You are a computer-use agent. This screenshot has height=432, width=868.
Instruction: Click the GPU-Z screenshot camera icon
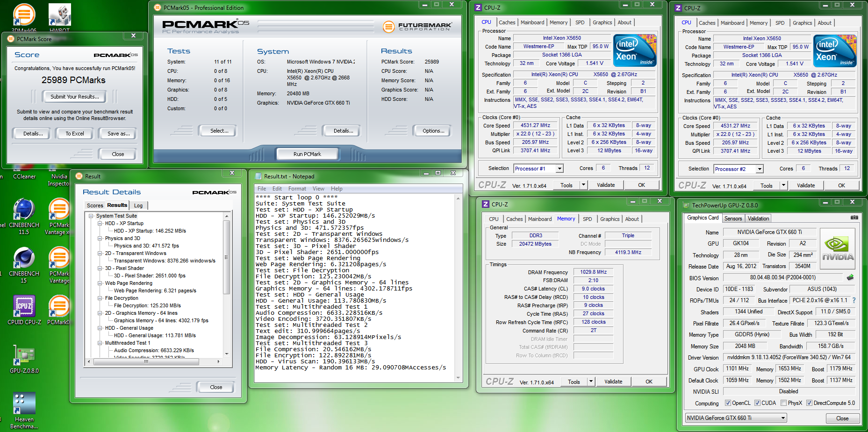pos(854,218)
